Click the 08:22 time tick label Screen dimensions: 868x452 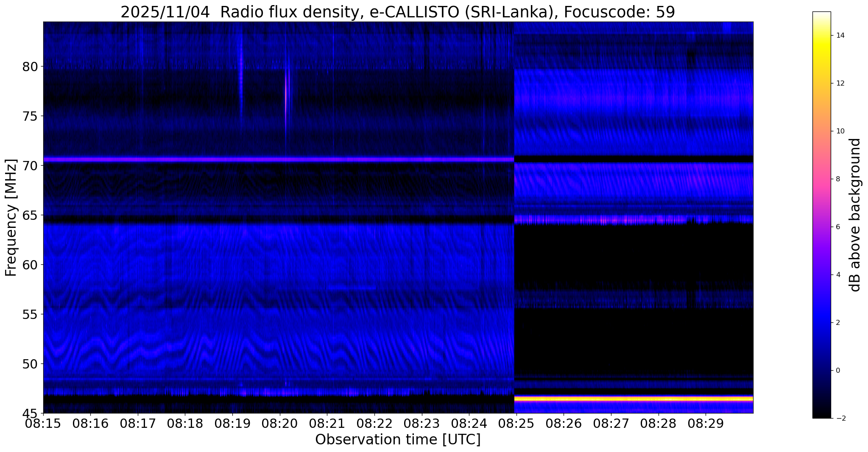374,423
